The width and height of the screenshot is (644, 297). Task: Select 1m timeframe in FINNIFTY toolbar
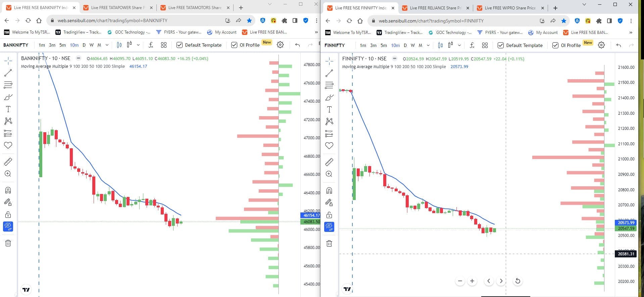[x=363, y=45]
